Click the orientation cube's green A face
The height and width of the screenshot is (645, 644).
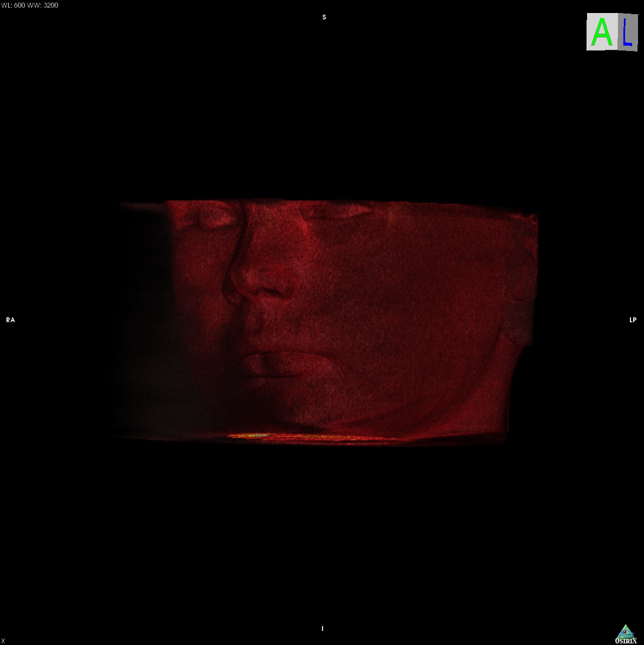coord(602,31)
